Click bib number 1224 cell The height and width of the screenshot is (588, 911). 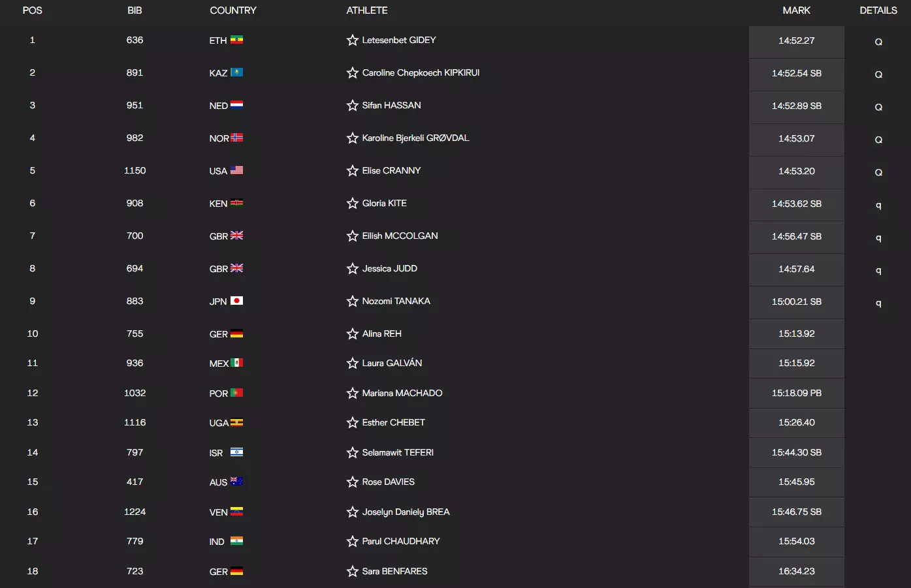135,512
